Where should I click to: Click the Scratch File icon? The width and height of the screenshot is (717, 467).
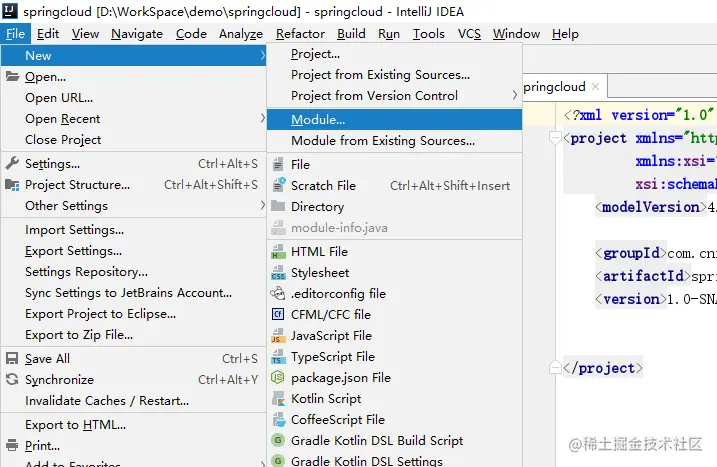[278, 185]
